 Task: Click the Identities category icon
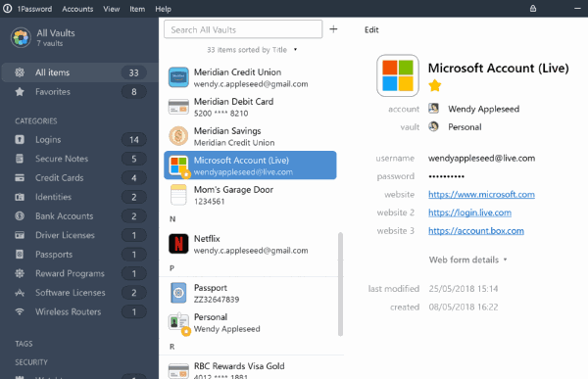click(20, 197)
